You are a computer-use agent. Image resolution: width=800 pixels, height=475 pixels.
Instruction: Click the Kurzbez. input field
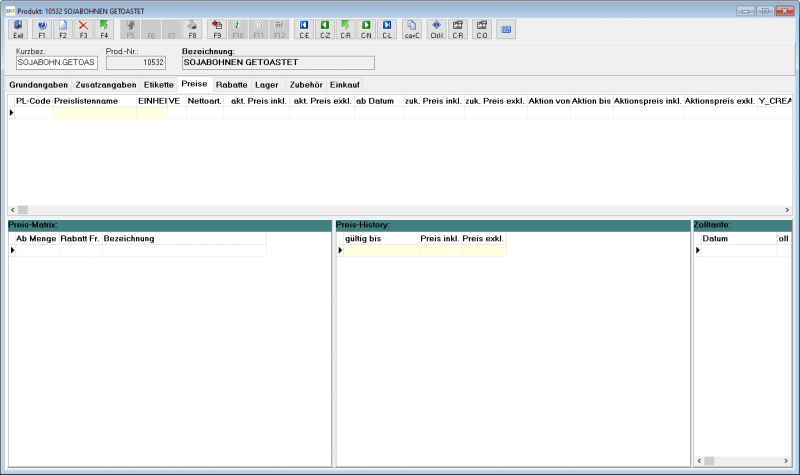point(57,62)
